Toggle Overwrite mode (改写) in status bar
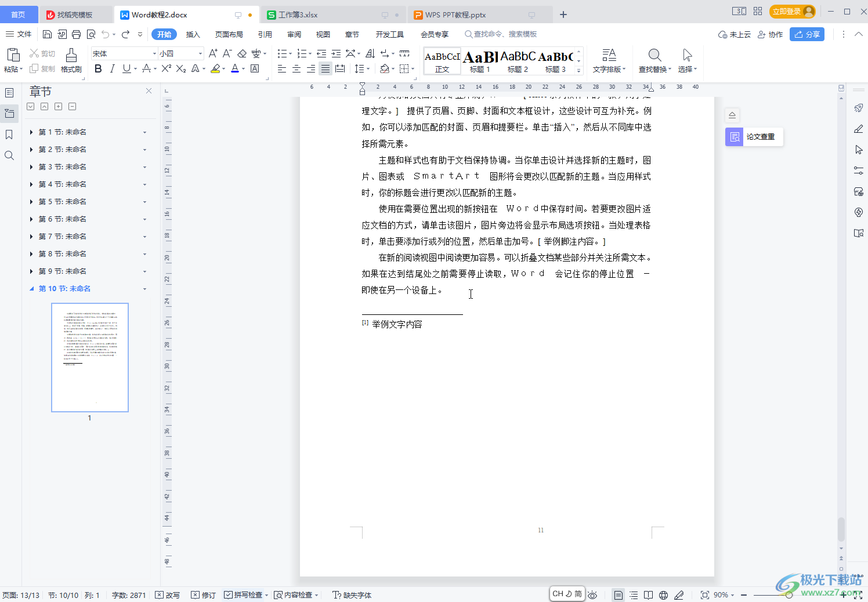Viewport: 868px width, 602px height. 168,595
